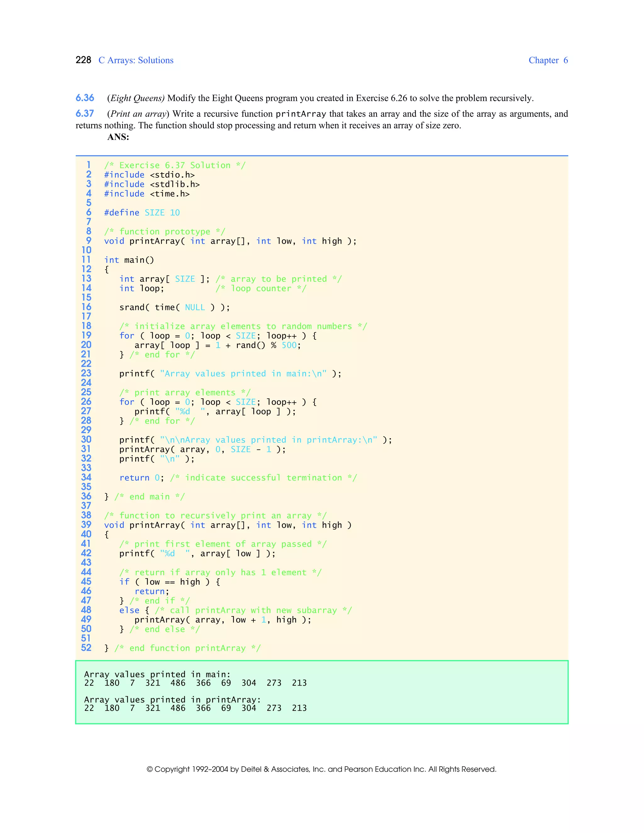Click the italic '(Eight Queens)' title
644x833 pixels.
[136, 98]
